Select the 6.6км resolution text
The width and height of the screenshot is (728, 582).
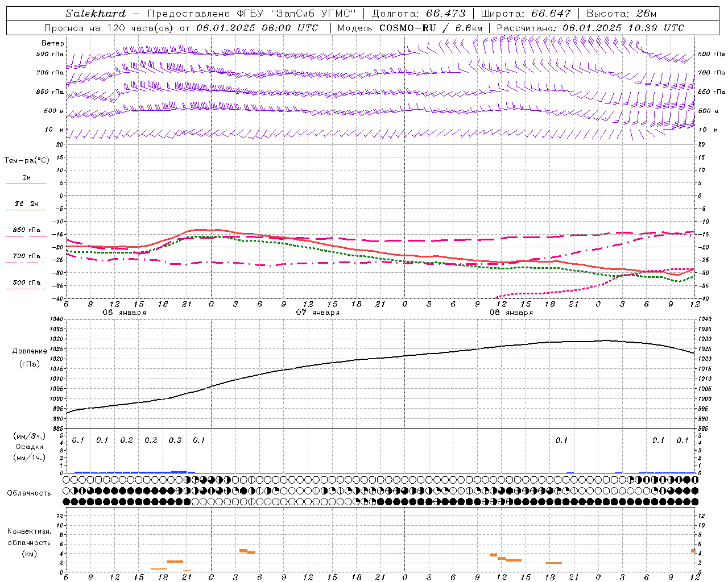(x=469, y=28)
